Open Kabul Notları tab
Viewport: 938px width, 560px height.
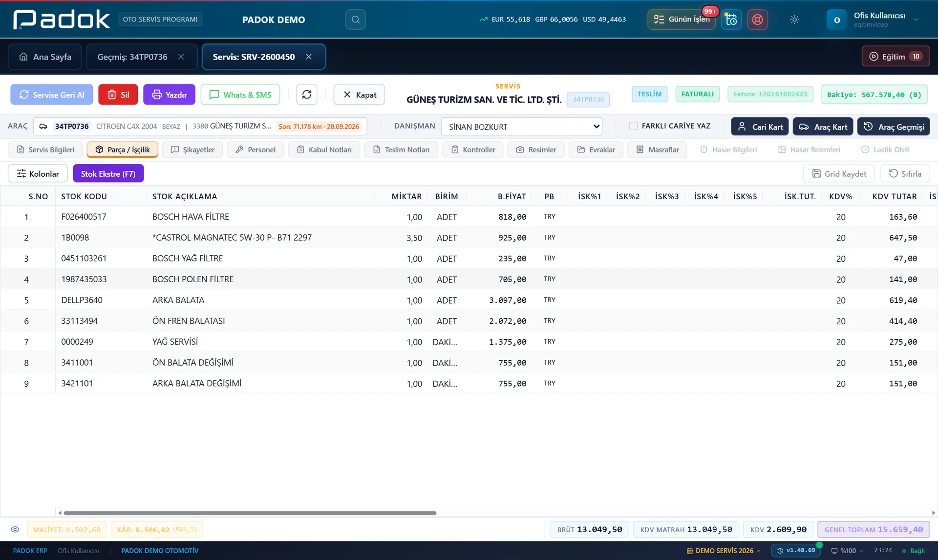point(324,149)
